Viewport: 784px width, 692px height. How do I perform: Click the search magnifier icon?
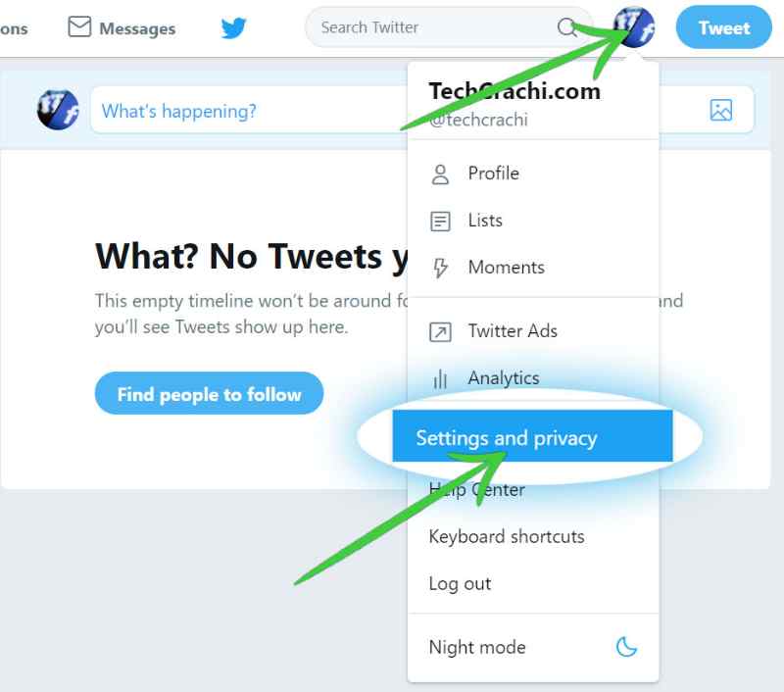(x=567, y=27)
